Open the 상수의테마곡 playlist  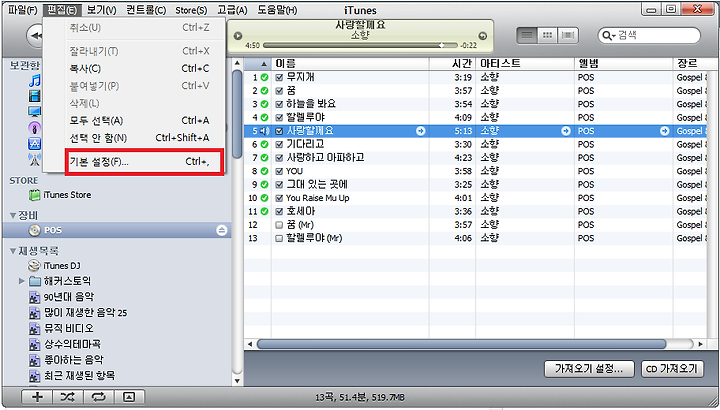click(x=64, y=344)
